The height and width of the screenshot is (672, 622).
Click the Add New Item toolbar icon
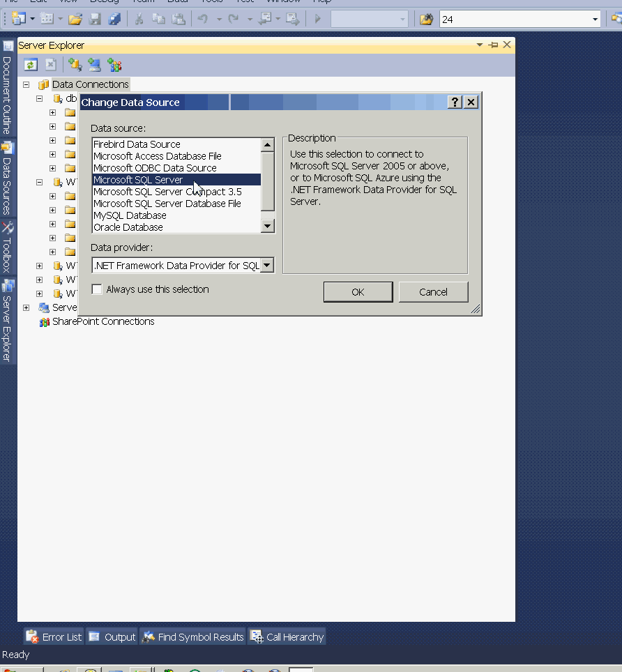(46, 19)
